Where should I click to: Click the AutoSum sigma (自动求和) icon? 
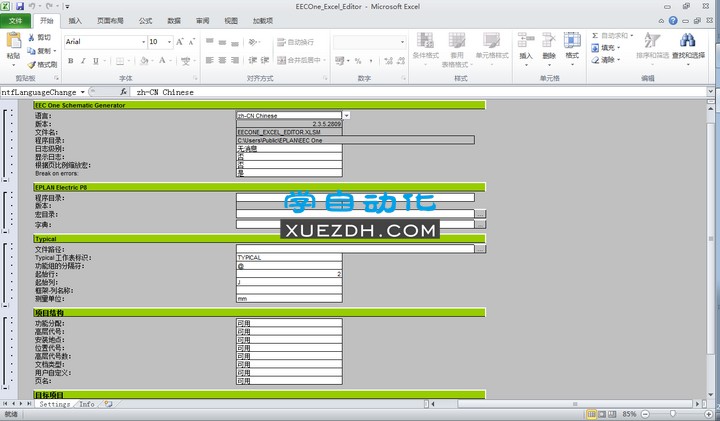pyautogui.click(x=595, y=35)
